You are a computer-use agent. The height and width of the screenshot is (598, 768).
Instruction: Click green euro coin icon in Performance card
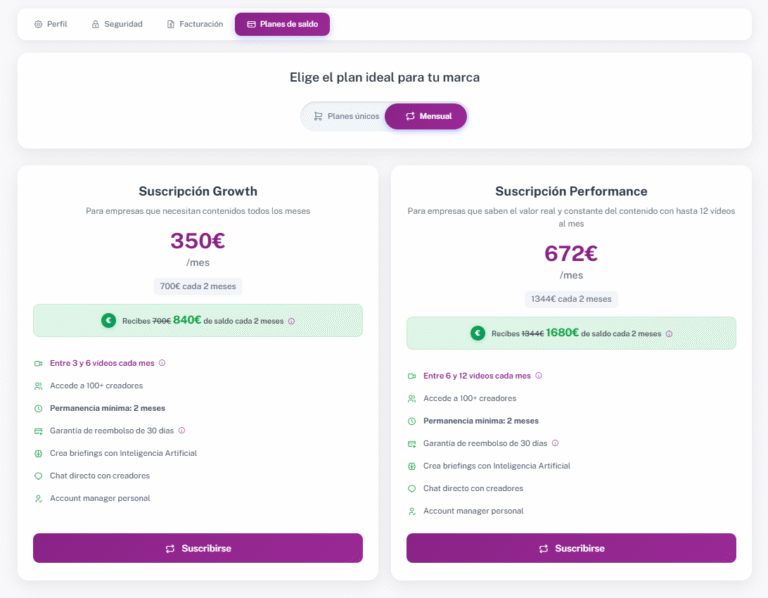point(478,334)
